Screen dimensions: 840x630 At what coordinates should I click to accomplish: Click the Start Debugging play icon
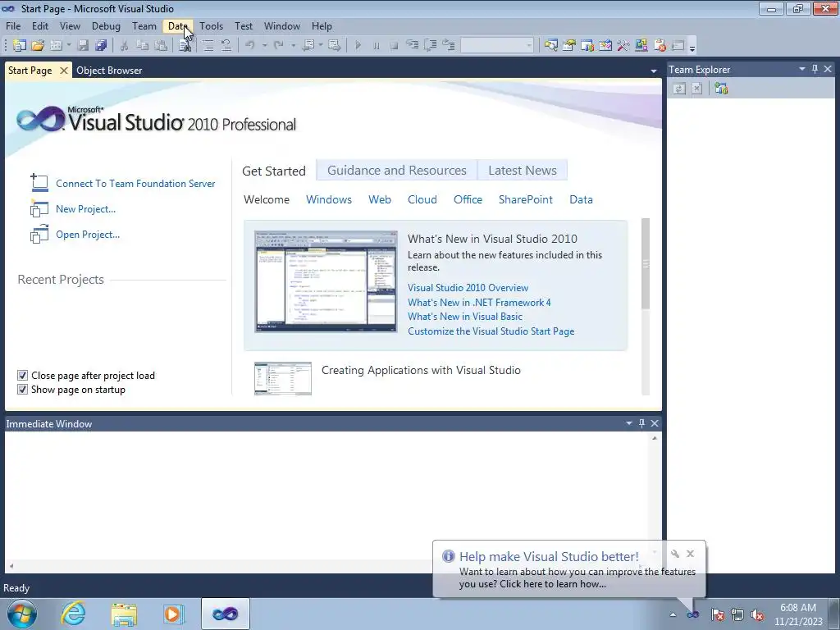[x=358, y=46]
